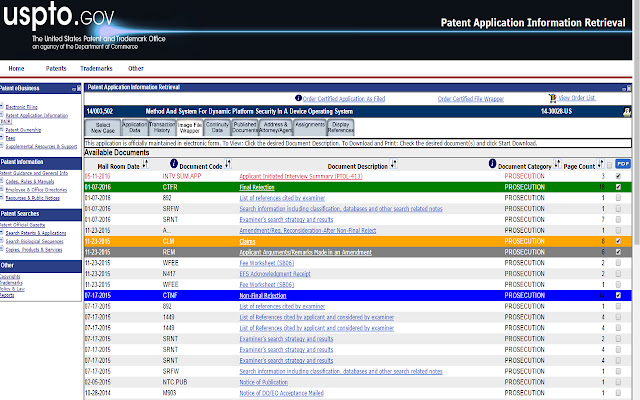Image resolution: width=640 pixels, height=400 pixels.
Task: Open the Trademarks menu item
Action: [x=96, y=69]
